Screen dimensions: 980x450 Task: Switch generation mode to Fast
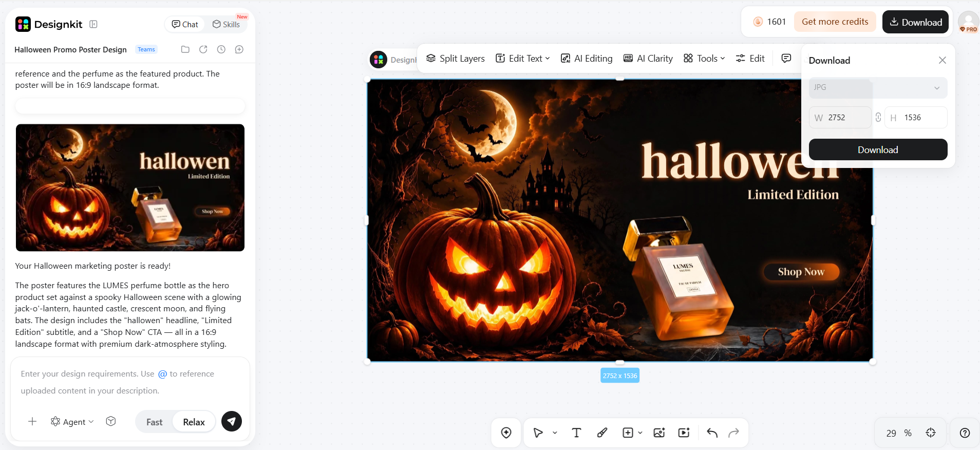coord(154,422)
